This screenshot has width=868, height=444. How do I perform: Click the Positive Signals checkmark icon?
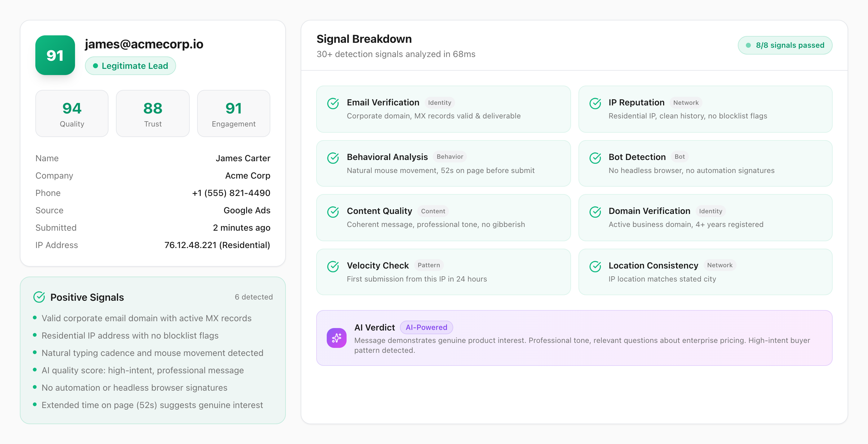[x=39, y=297]
